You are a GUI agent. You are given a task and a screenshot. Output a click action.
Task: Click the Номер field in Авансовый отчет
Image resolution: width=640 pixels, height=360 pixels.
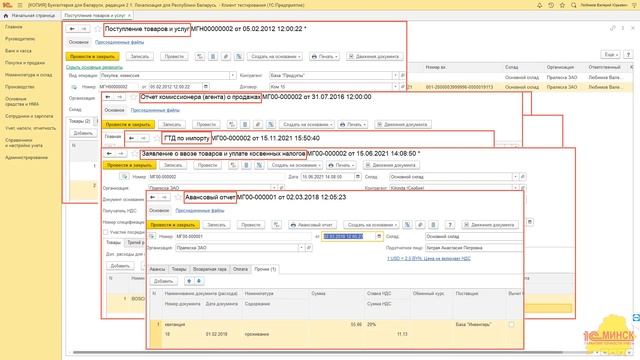pyautogui.click(x=243, y=236)
